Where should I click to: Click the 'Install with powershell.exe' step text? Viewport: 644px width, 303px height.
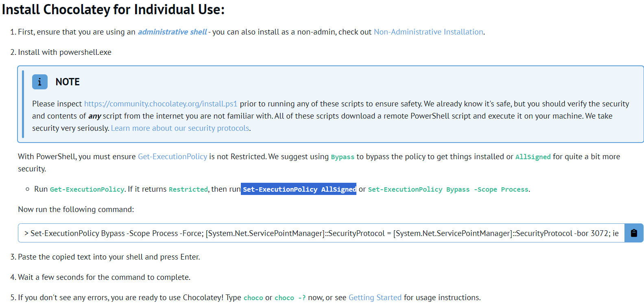[65, 52]
